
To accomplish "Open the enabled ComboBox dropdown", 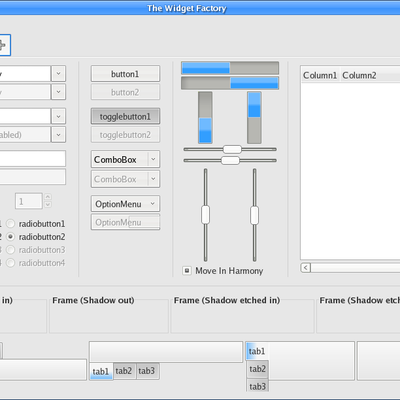I will (125, 159).
